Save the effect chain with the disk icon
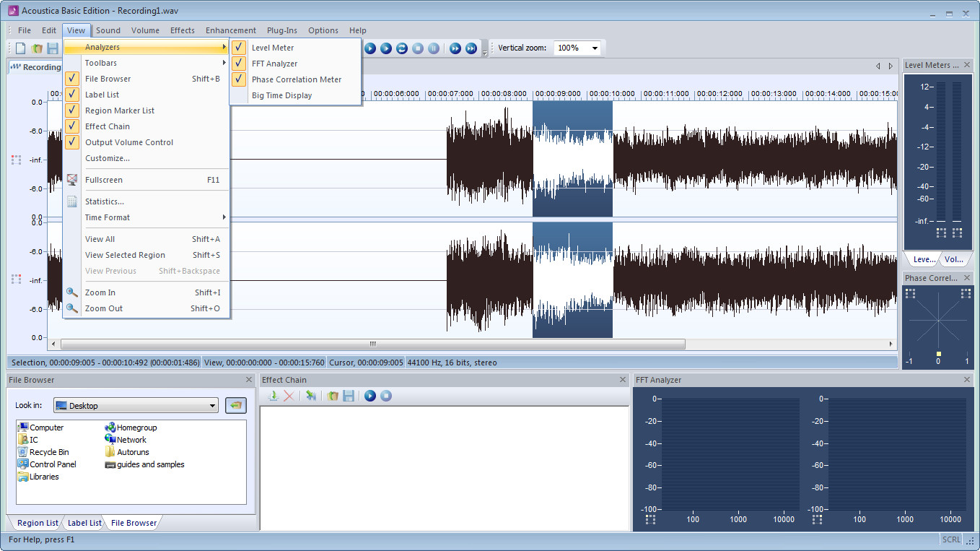This screenshot has height=551, width=980. [x=349, y=396]
